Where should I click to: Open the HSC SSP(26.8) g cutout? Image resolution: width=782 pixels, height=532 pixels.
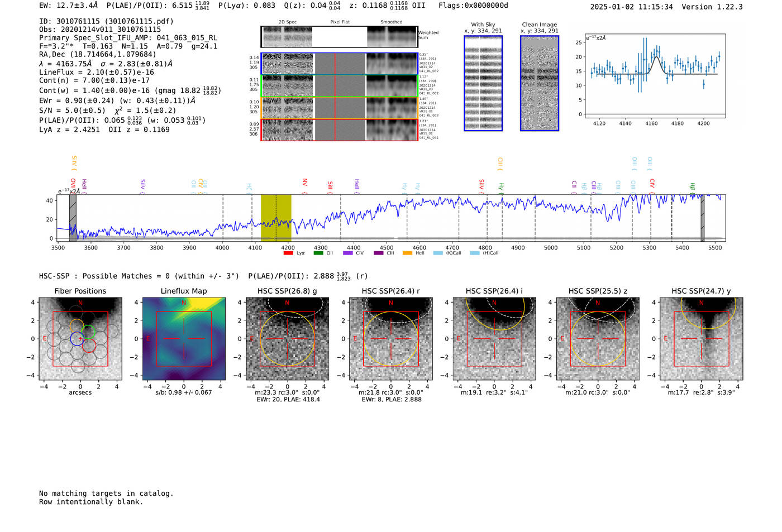[x=287, y=339]
